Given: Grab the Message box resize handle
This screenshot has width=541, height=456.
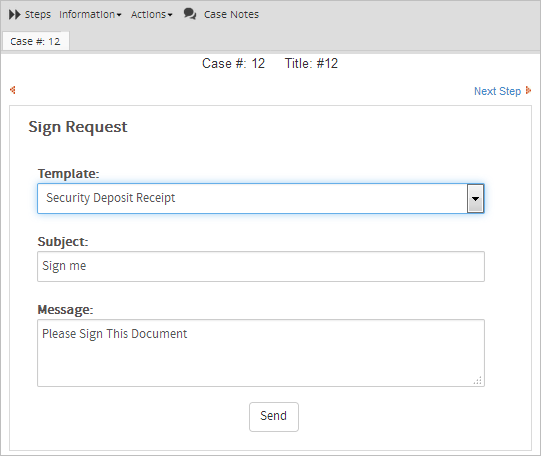Looking at the screenshot, I should tap(478, 380).
